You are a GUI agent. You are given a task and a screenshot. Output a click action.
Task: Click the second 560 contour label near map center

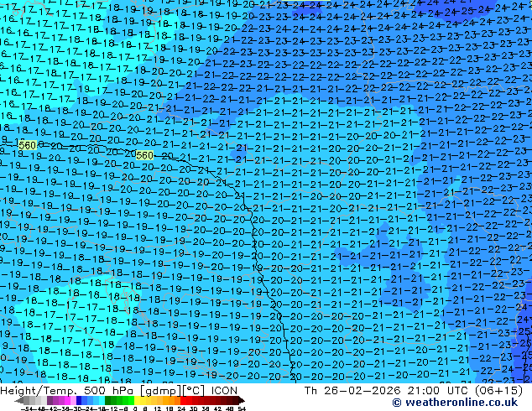[144, 156]
